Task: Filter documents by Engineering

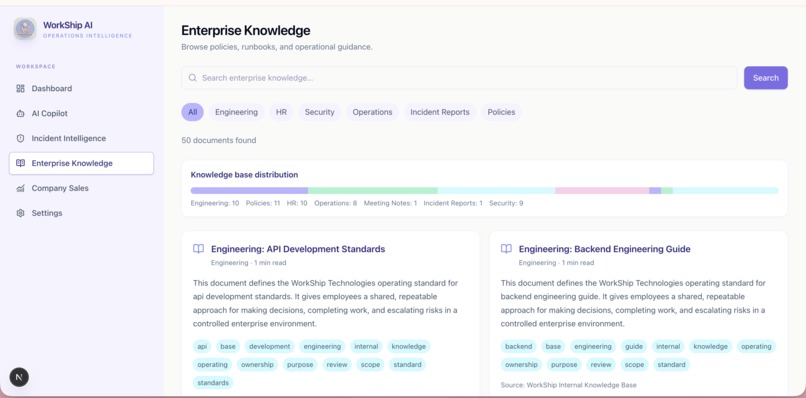Action: [x=236, y=112]
